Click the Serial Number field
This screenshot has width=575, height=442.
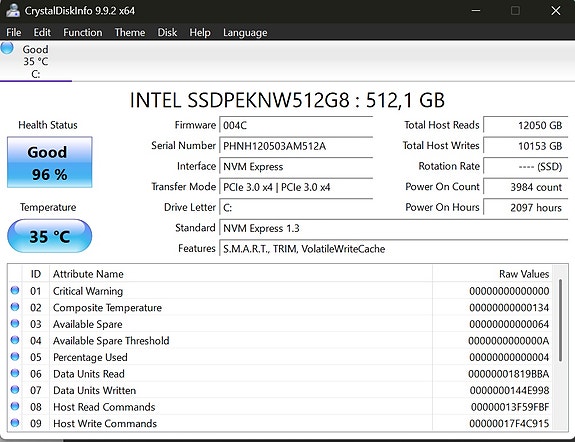pos(296,146)
